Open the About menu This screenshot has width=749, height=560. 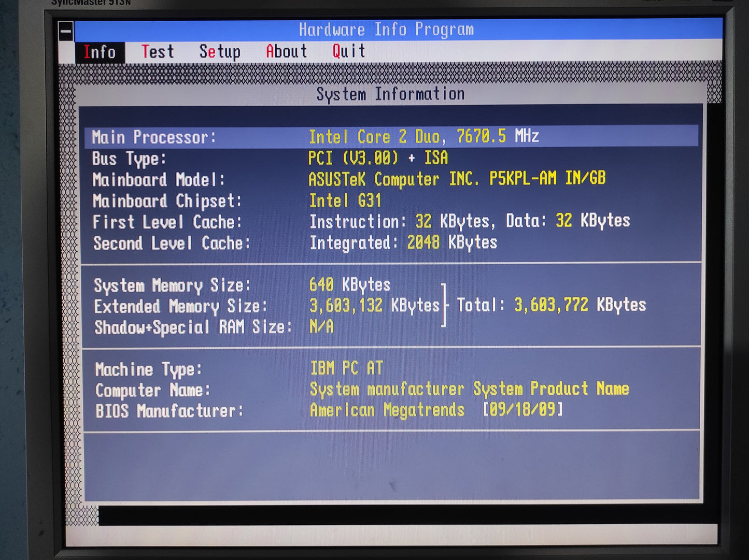pyautogui.click(x=286, y=51)
